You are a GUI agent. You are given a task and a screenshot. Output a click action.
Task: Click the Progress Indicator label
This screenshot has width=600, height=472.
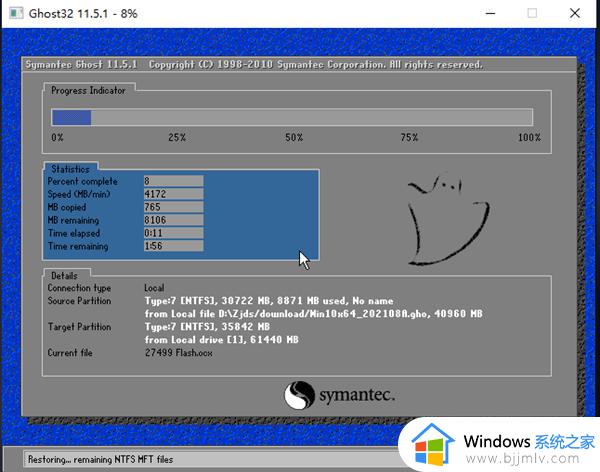point(88,91)
